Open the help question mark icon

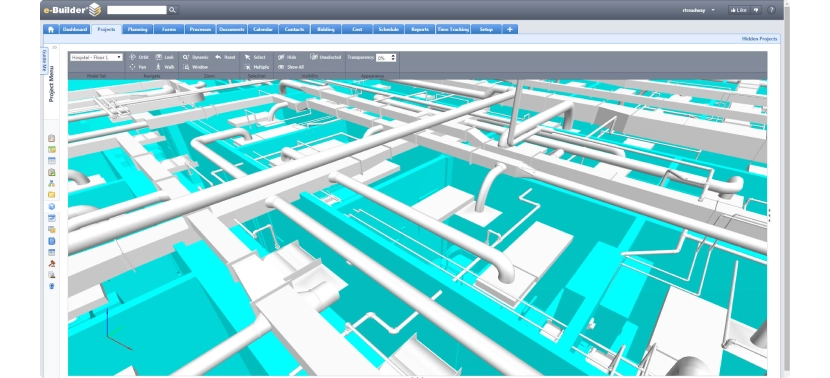point(771,10)
